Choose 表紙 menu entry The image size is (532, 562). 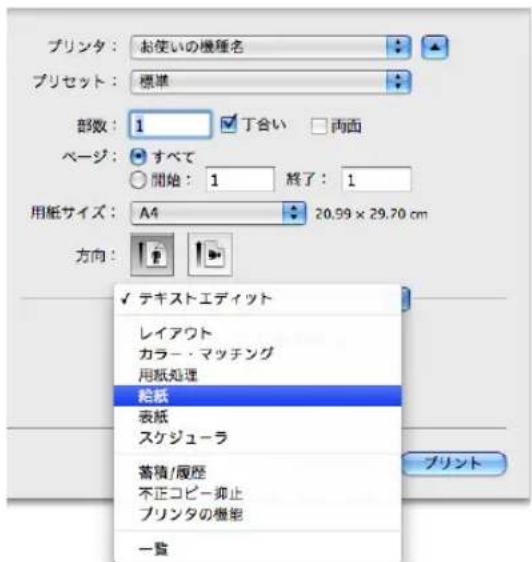[257, 417]
